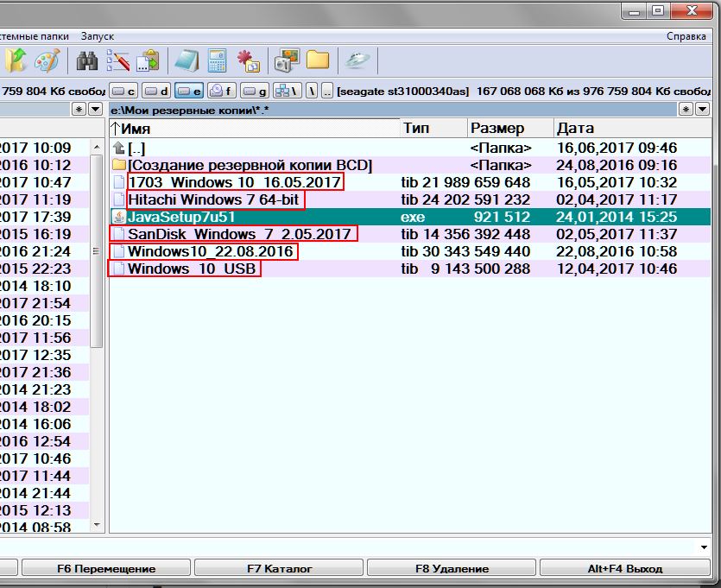The height and width of the screenshot is (588, 721).
Task: Open the notepad toolbar icon
Action: tap(187, 60)
